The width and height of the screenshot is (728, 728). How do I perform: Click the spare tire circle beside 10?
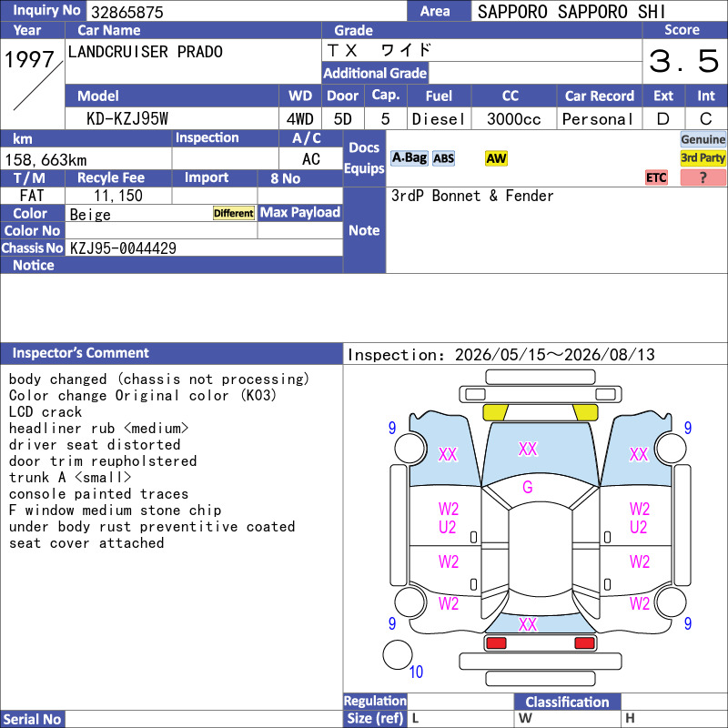pyautogui.click(x=398, y=654)
